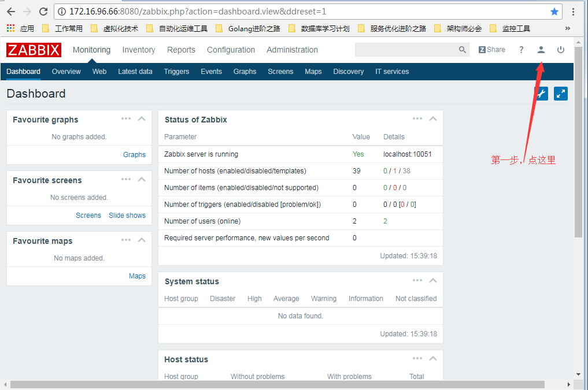588x390 pixels.
Task: Open the Administration menu
Action: [x=292, y=50]
